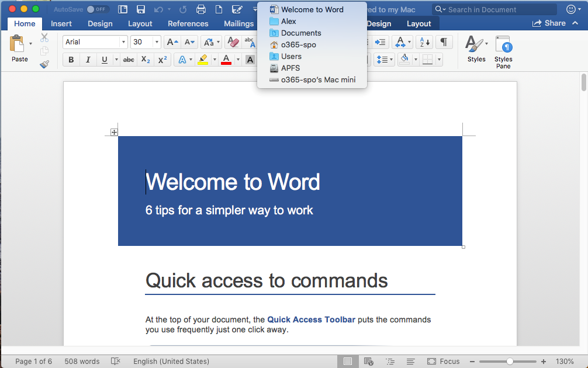Image resolution: width=588 pixels, height=368 pixels.
Task: Click the Styles Pane icon
Action: point(503,52)
